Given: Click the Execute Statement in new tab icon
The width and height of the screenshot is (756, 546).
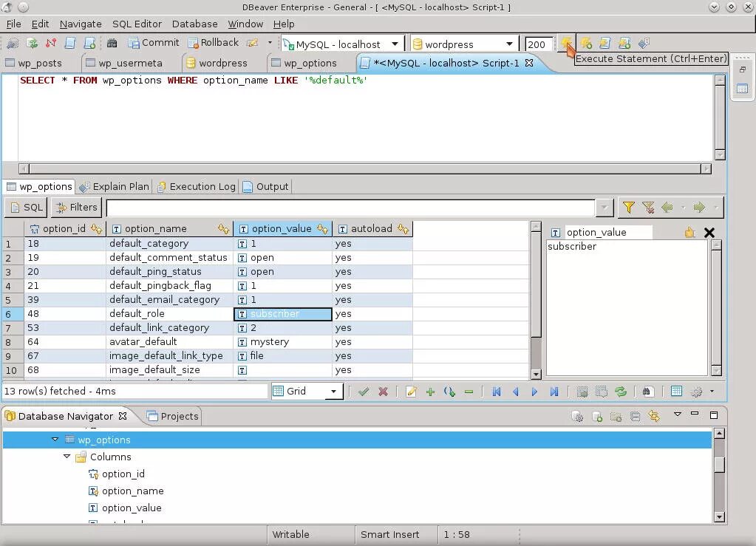Looking at the screenshot, I should pos(586,44).
